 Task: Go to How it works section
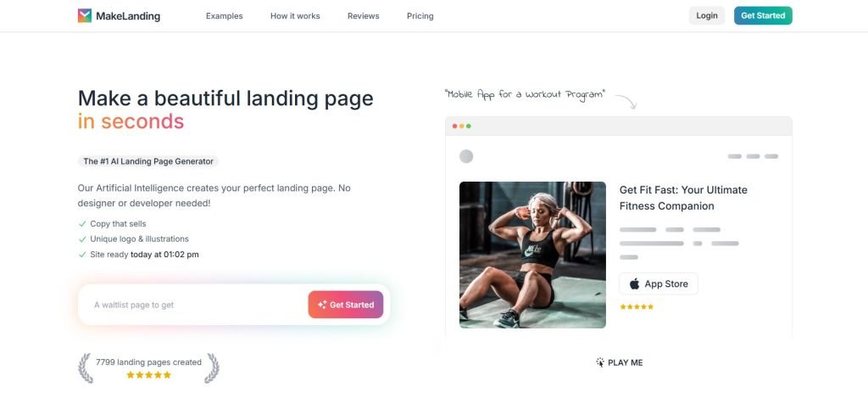coord(295,16)
